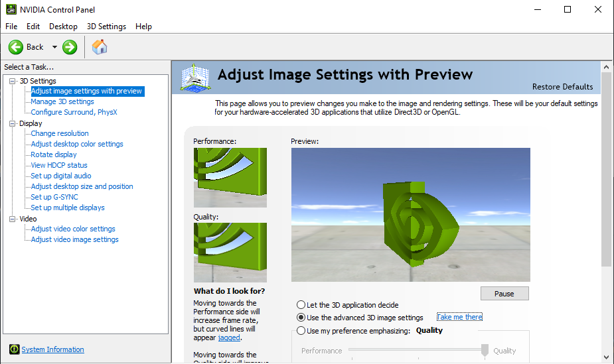Open the Help menu

click(x=144, y=27)
